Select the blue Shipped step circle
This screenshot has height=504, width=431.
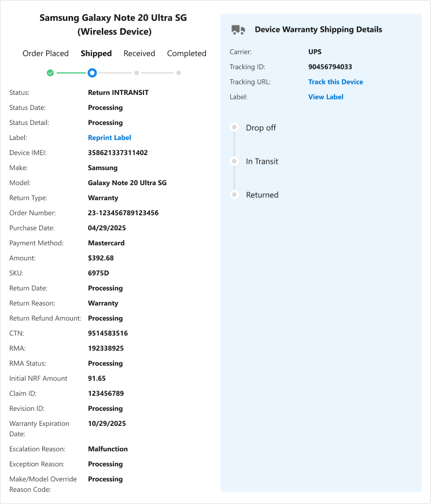pos(92,73)
